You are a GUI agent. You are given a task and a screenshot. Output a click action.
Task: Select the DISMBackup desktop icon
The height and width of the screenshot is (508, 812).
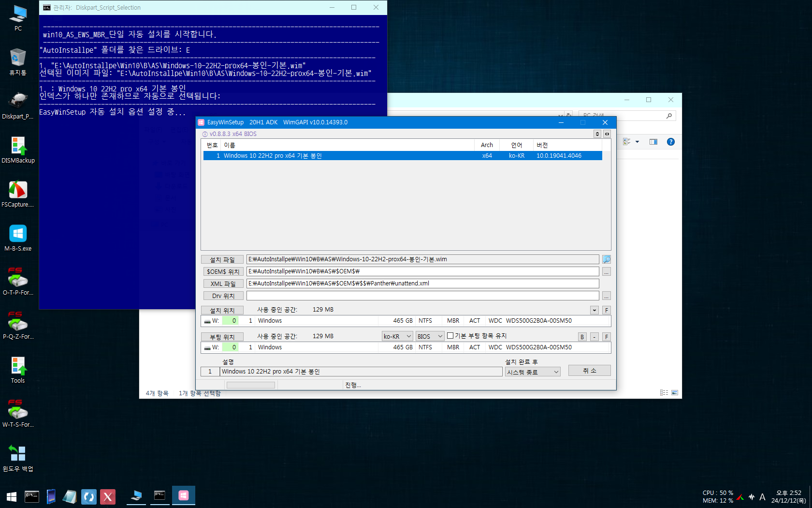pos(18,150)
